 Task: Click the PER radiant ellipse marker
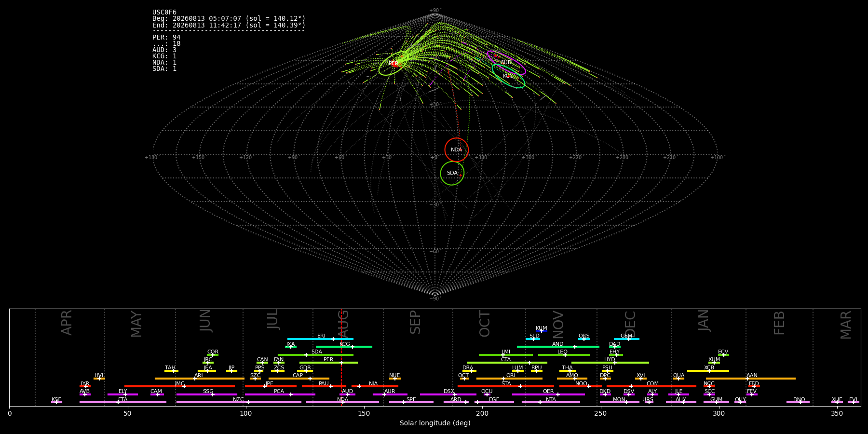[x=395, y=63]
